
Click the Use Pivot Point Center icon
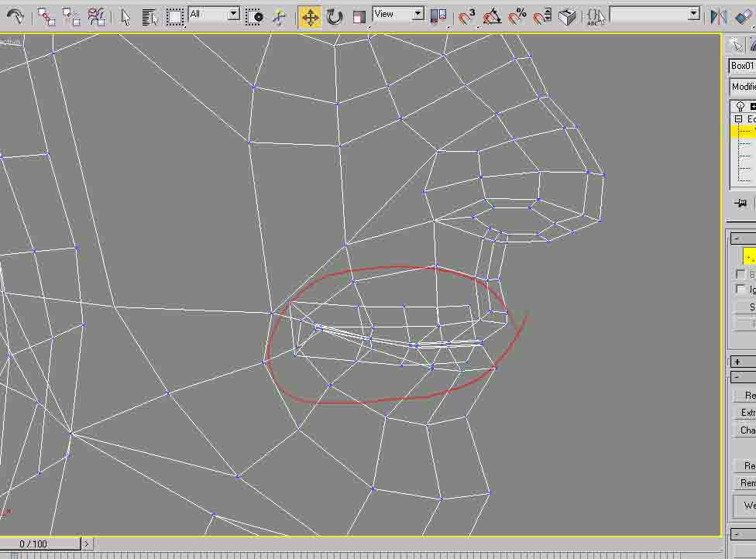(438, 17)
